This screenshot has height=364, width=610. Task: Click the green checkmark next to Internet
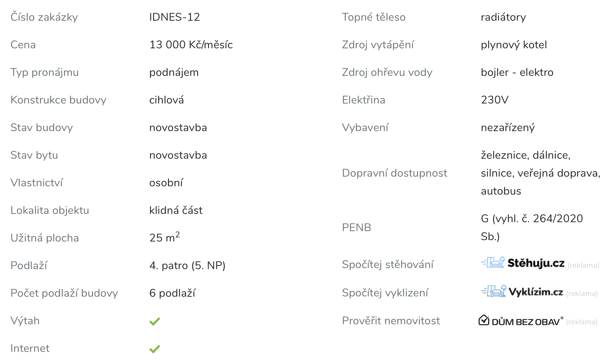[x=155, y=349]
